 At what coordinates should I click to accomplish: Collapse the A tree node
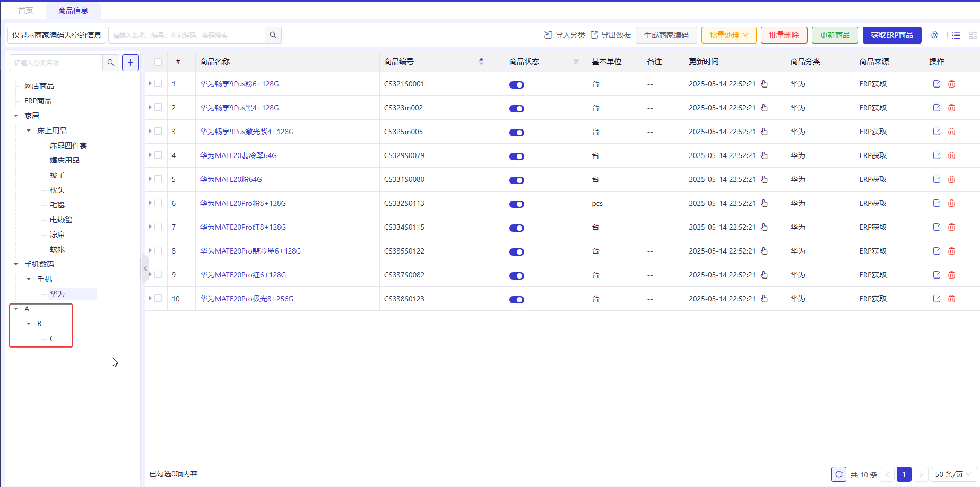[16, 309]
